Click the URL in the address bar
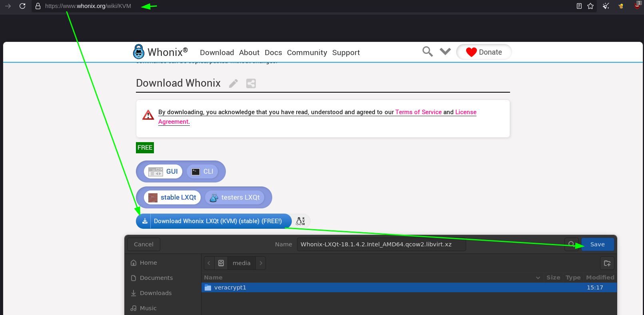Image resolution: width=644 pixels, height=315 pixels. [88, 6]
